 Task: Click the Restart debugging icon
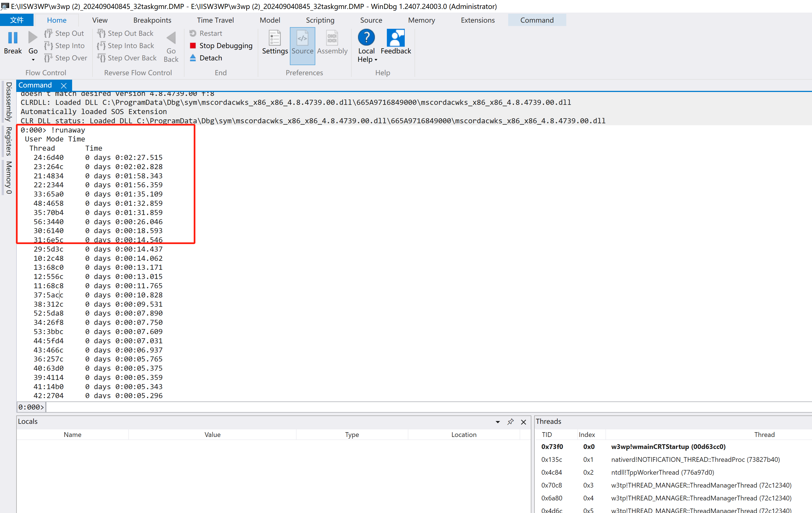click(193, 33)
